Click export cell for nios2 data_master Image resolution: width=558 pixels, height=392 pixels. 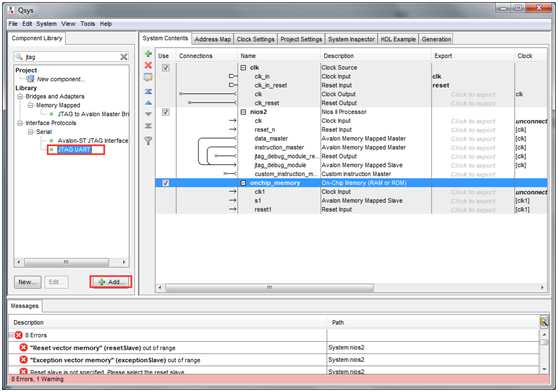click(x=473, y=139)
